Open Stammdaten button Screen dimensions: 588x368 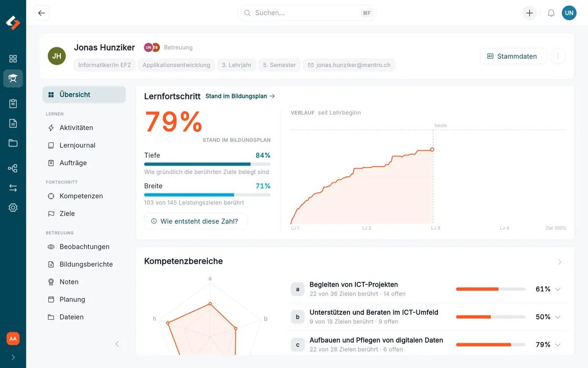(512, 56)
